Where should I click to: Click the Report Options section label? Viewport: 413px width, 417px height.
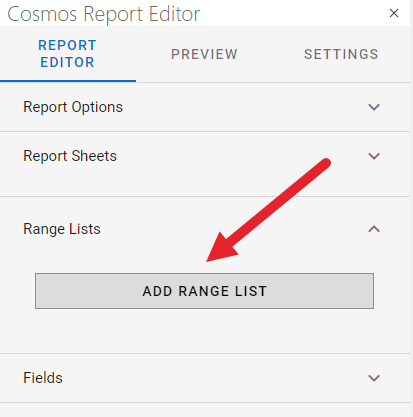73,107
